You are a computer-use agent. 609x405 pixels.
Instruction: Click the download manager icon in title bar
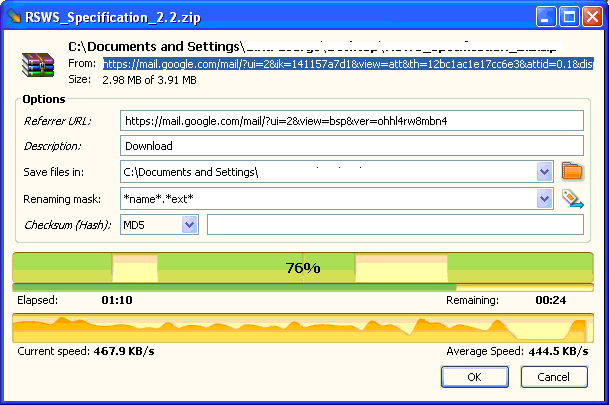(13, 16)
